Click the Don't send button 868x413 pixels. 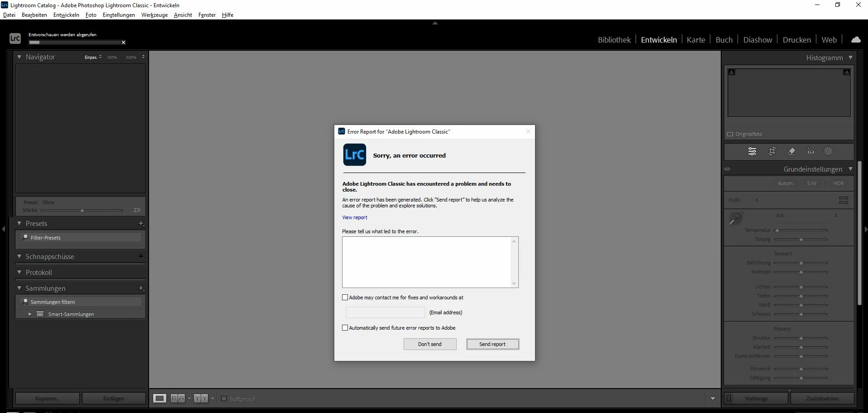coord(430,344)
